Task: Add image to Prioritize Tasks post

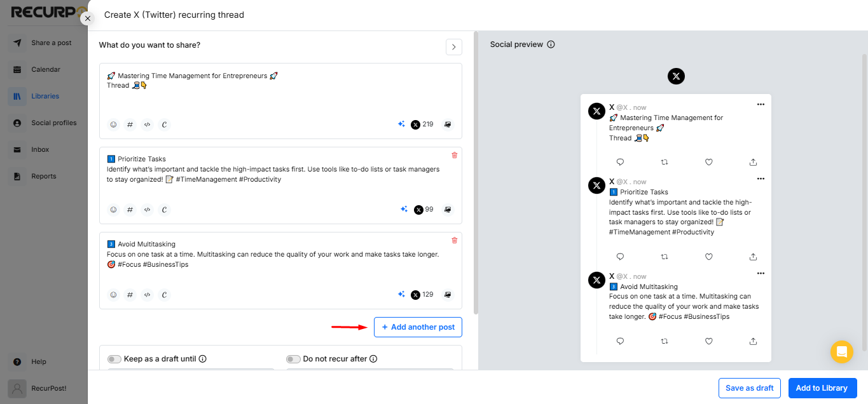Action: (x=448, y=210)
